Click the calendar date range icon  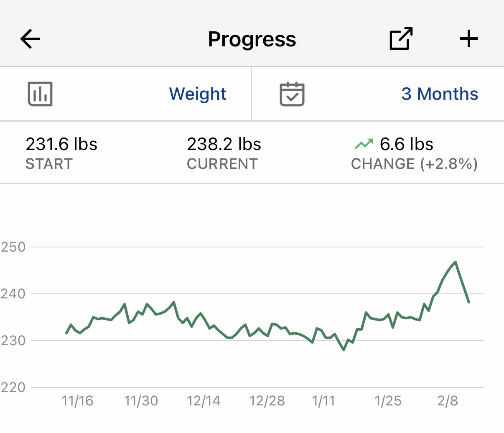click(x=292, y=94)
